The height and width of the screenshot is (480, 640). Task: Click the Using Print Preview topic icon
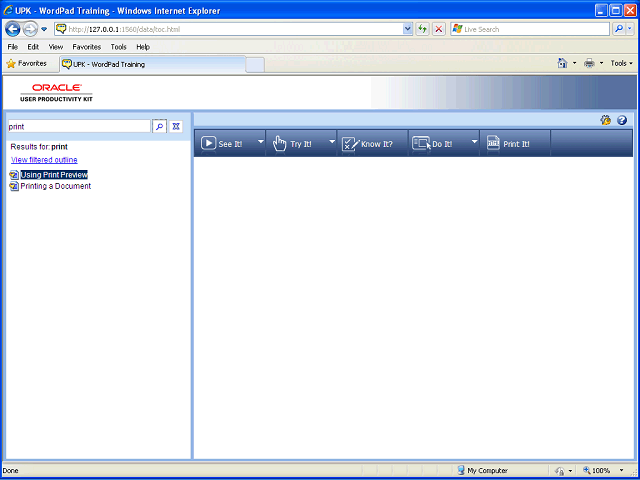14,175
